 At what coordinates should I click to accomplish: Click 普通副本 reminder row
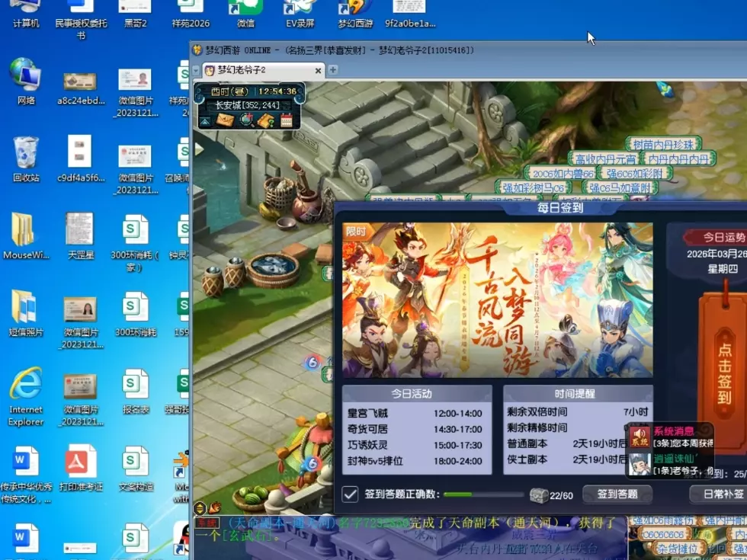[567, 443]
